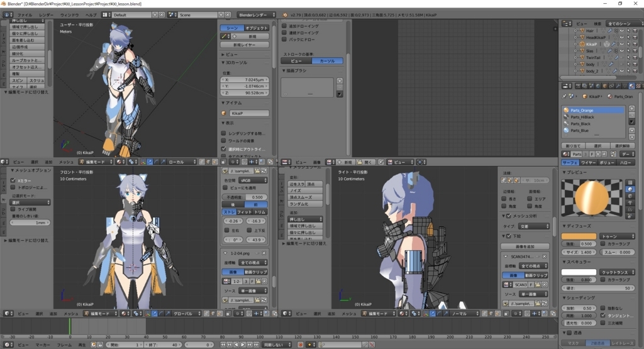Enable ライブ展開 checkbox
Image resolution: width=644 pixels, height=349 pixels.
(x=13, y=209)
